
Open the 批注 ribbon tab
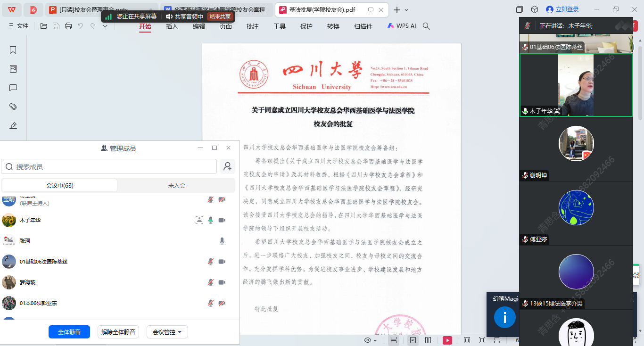pyautogui.click(x=253, y=26)
